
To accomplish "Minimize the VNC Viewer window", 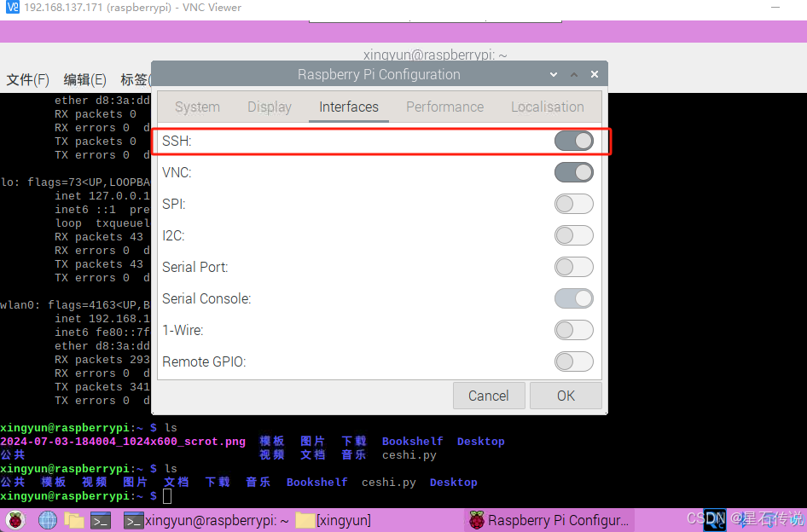I will (775, 7).
